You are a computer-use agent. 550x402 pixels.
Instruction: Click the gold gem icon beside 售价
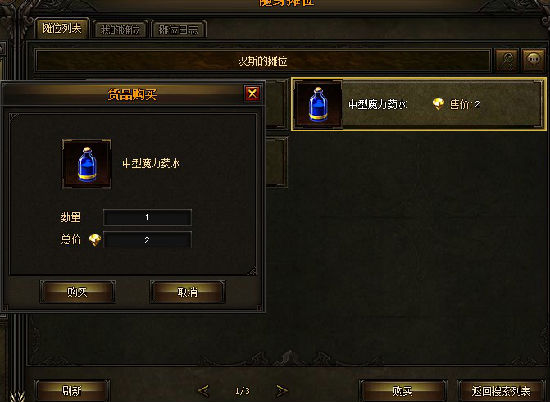pos(438,104)
